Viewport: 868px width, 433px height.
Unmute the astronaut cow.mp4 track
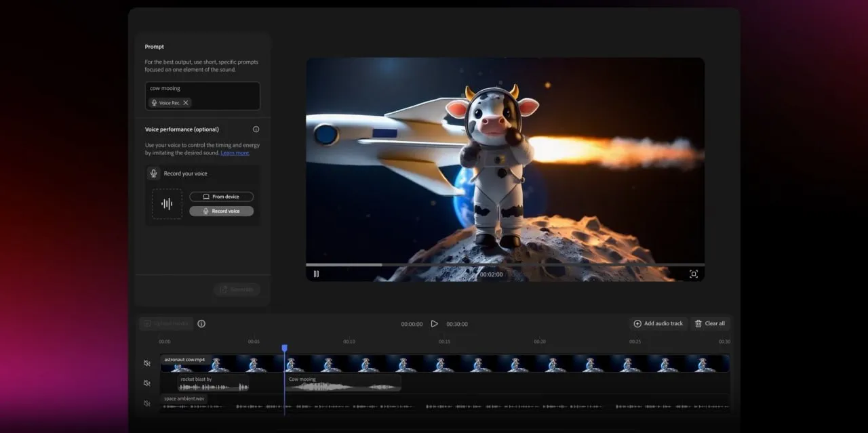146,363
